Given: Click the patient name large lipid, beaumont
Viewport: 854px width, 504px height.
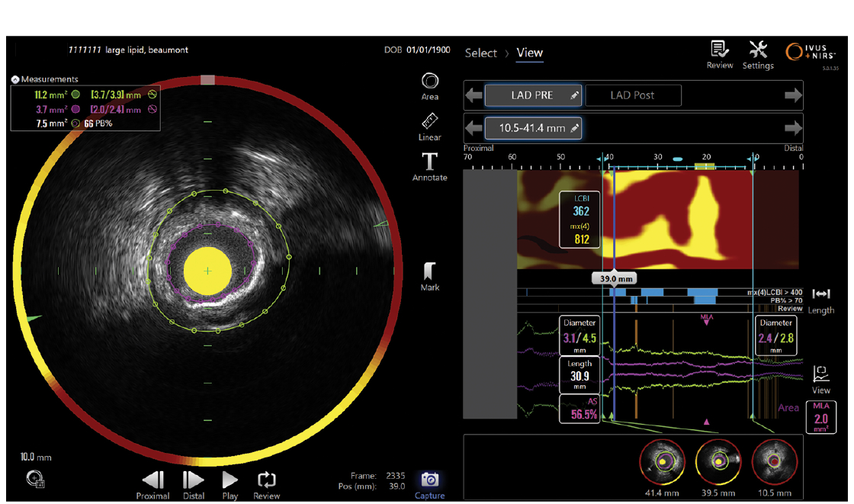Looking at the screenshot, I should point(146,50).
